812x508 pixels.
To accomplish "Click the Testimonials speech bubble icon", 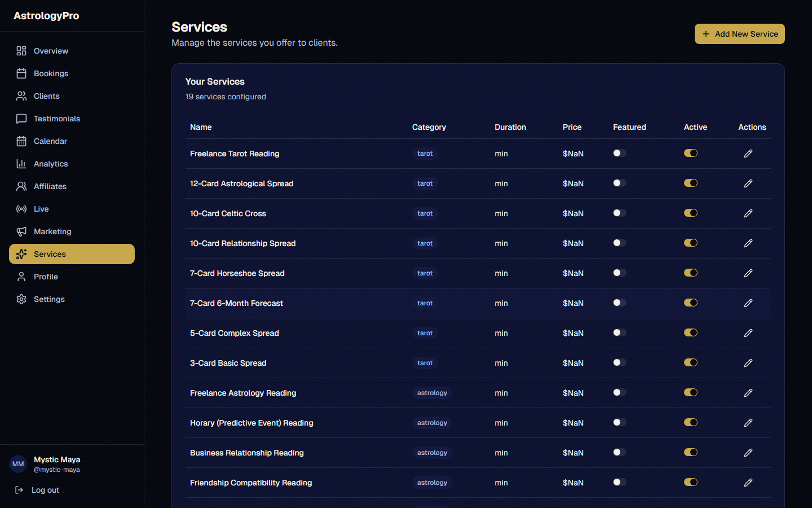I will click(x=21, y=119).
